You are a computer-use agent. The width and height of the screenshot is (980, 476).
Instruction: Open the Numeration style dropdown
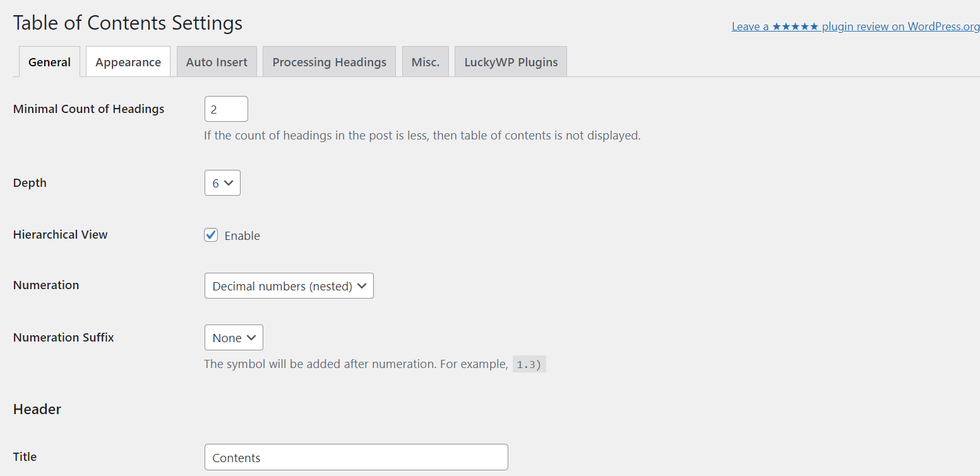pos(289,286)
